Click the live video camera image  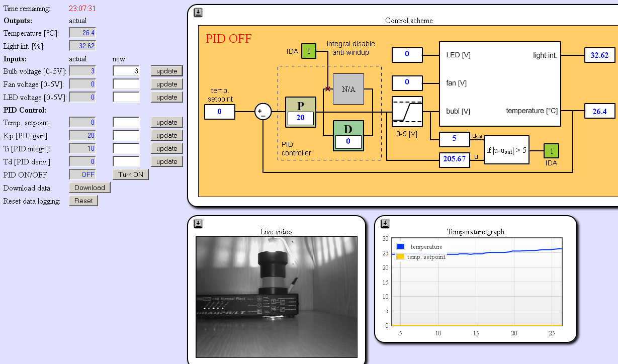point(277,297)
